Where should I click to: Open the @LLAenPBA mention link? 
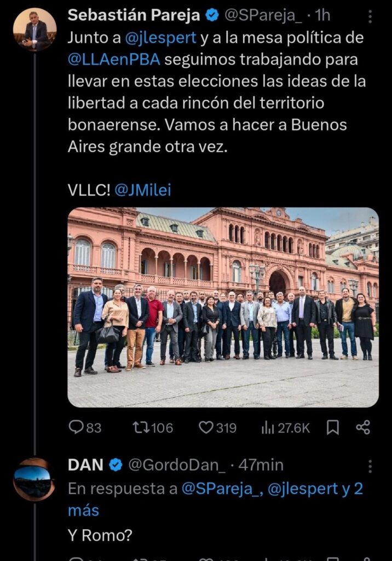[114, 60]
